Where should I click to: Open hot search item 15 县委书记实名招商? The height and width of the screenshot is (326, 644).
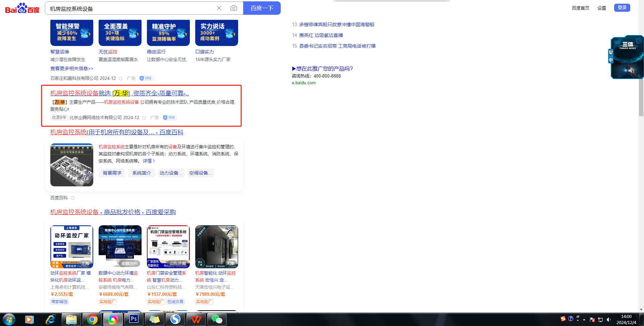(337, 46)
